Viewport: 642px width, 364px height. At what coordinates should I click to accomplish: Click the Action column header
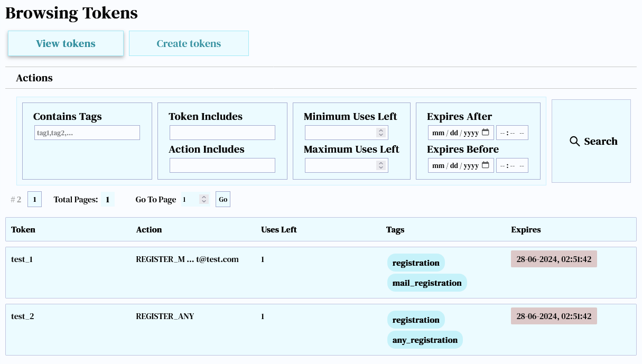click(x=149, y=229)
